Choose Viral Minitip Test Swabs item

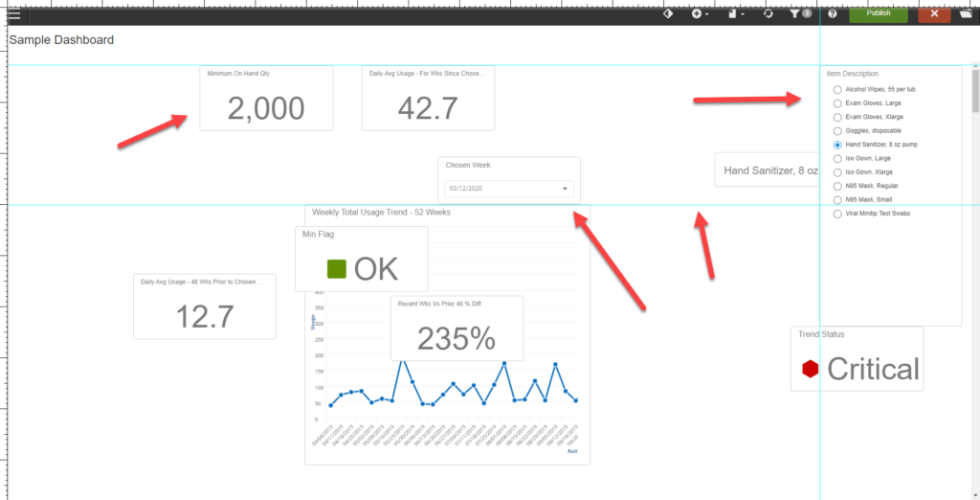(837, 214)
